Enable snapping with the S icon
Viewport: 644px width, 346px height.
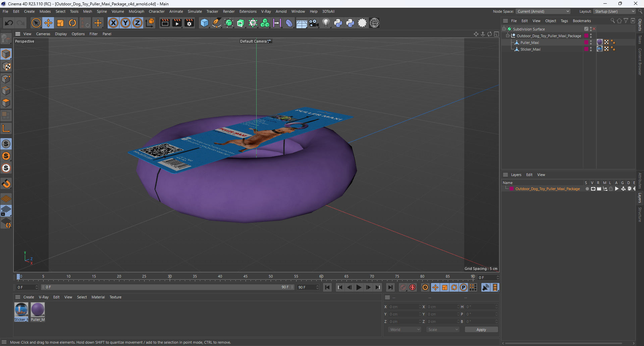tap(6, 144)
